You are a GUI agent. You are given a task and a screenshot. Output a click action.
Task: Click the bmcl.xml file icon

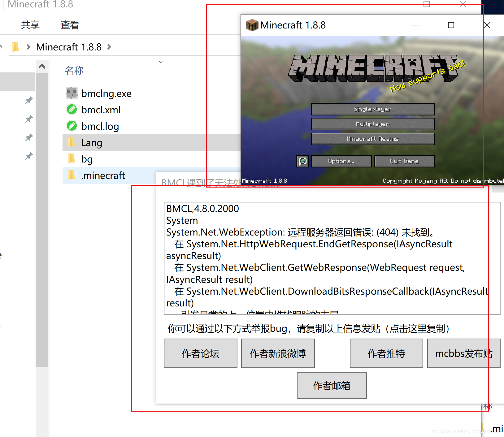(72, 109)
